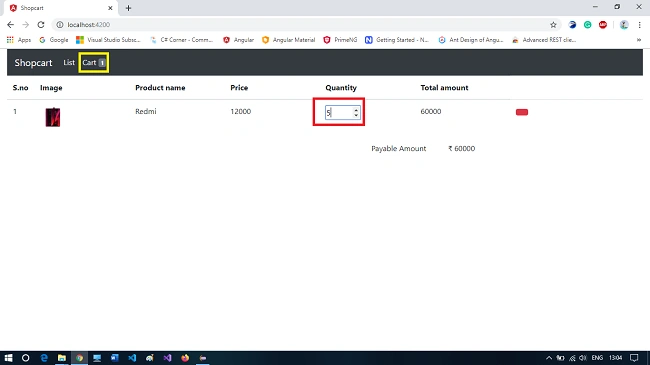Open the Action Center notifications
Viewport: 650px width, 365px height.
pyautogui.click(x=634, y=358)
